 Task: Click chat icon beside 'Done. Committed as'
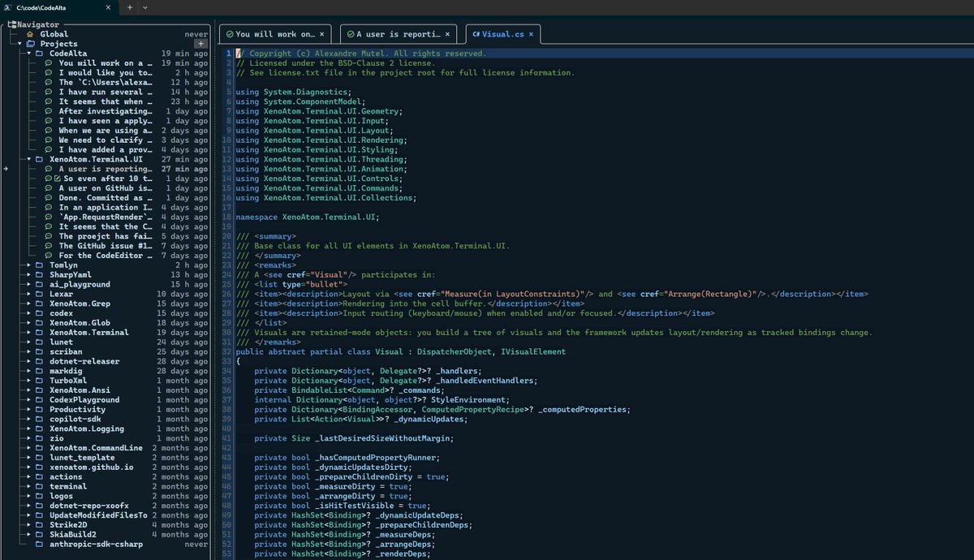click(50, 197)
